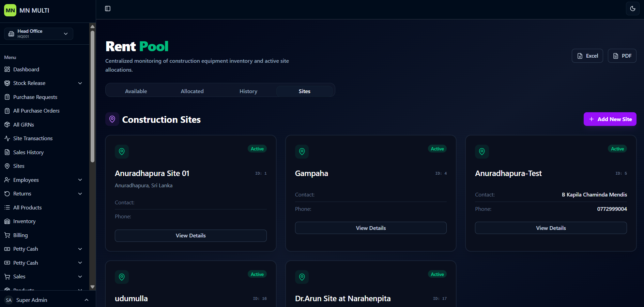Open the Super Admin user menu chevron
644x307 pixels.
87,300
